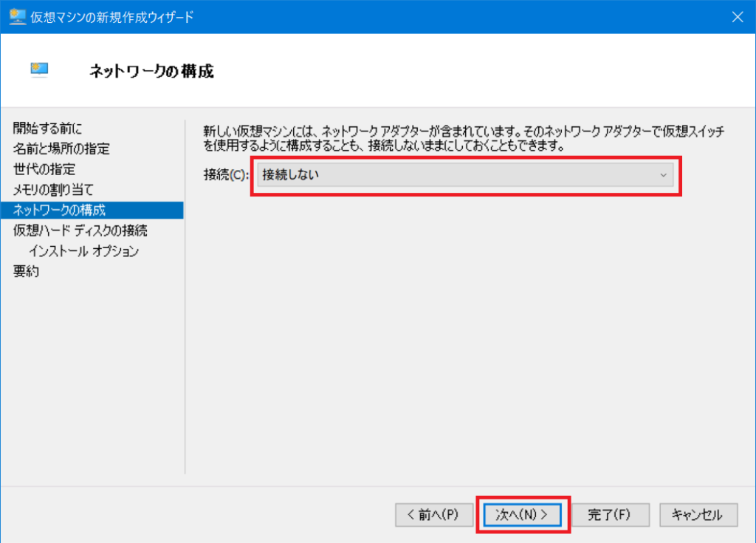
Task: Select the メモリの割り当て step
Action: click(53, 190)
